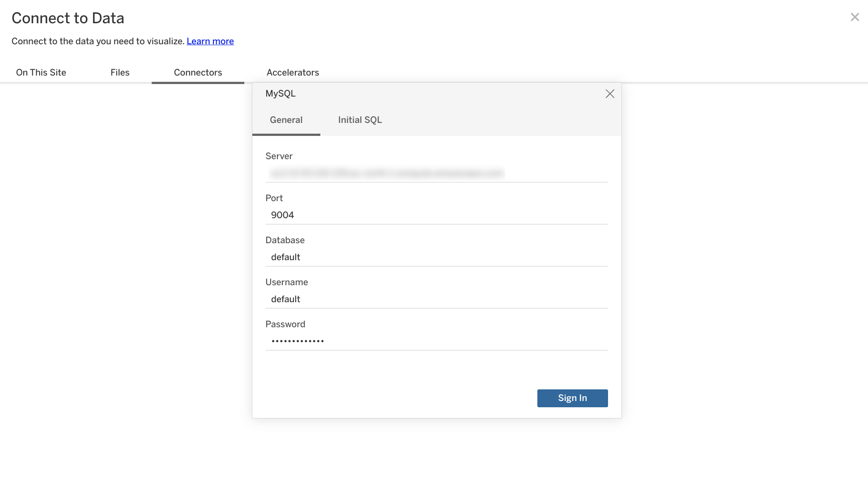Switch to the Initial SQL tab
The image size is (868, 498).
[359, 120]
